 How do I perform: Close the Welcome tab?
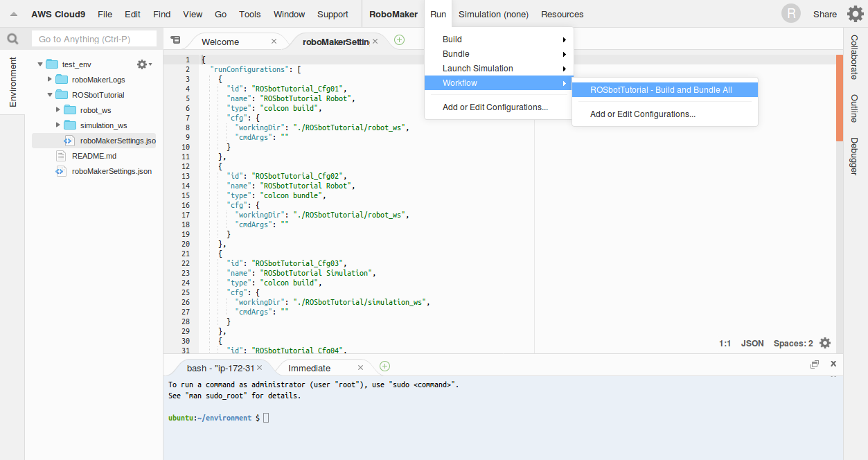point(274,42)
